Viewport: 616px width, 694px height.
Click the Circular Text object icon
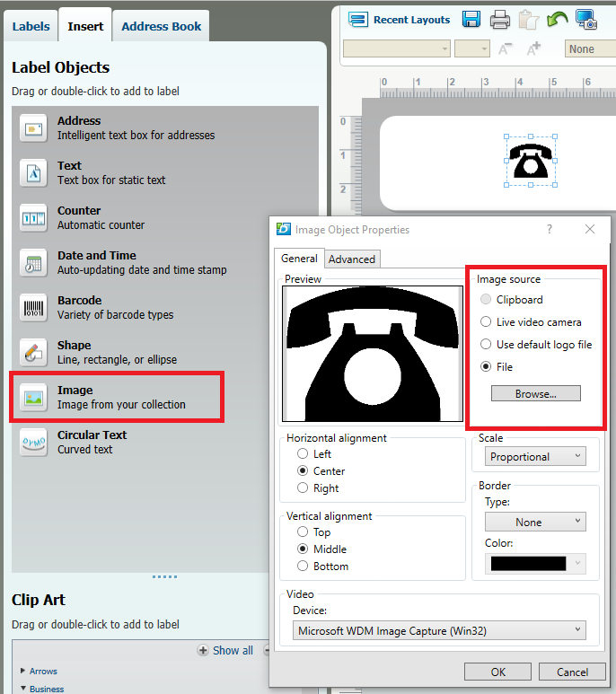coord(33,443)
